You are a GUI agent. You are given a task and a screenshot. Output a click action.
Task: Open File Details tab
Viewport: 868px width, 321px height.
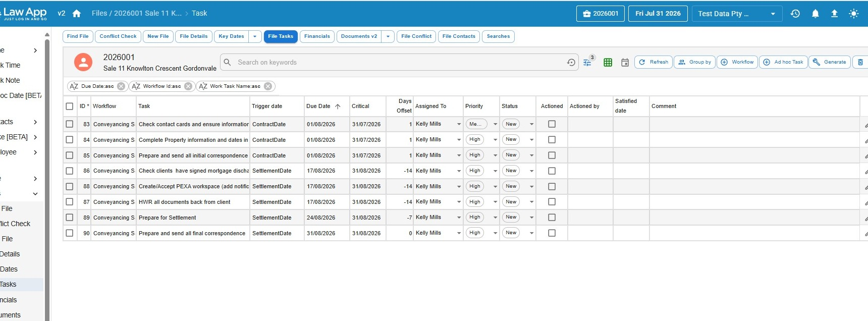tap(194, 36)
